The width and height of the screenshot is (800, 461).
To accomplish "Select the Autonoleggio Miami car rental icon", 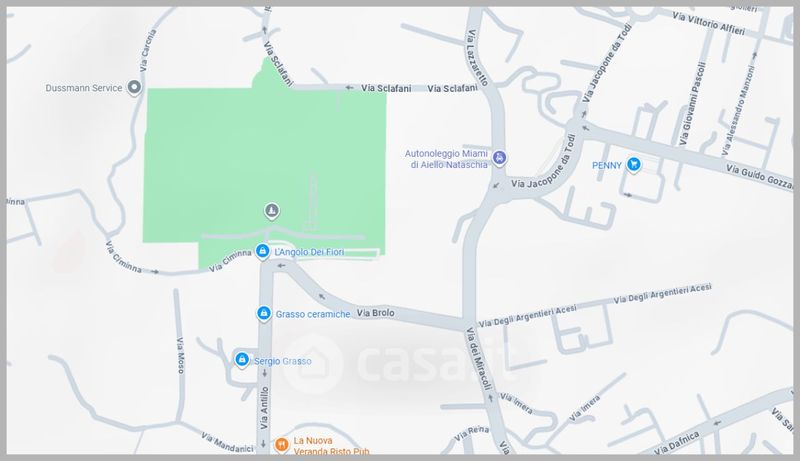I will 499,158.
